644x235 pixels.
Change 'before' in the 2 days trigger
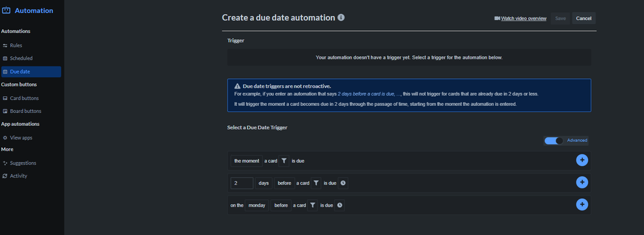click(x=284, y=183)
